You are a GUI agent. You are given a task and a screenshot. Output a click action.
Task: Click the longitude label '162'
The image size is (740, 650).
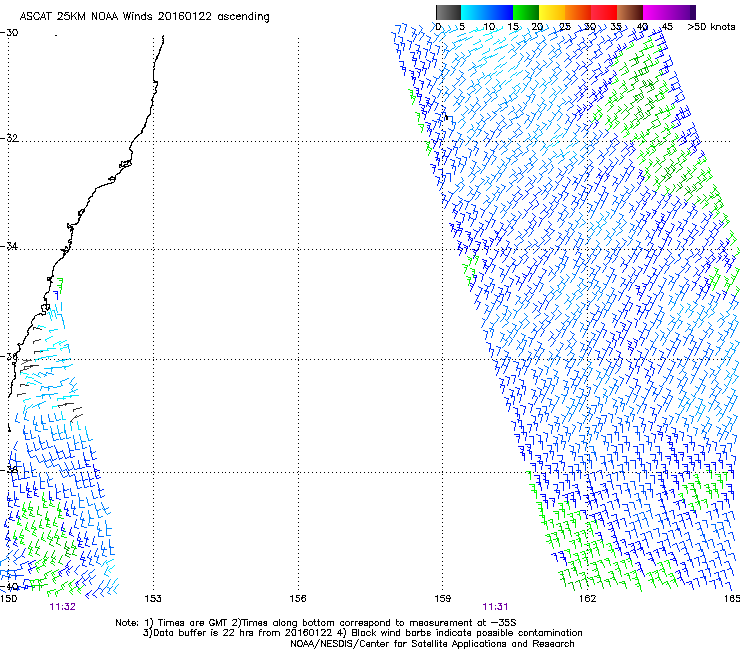click(587, 599)
